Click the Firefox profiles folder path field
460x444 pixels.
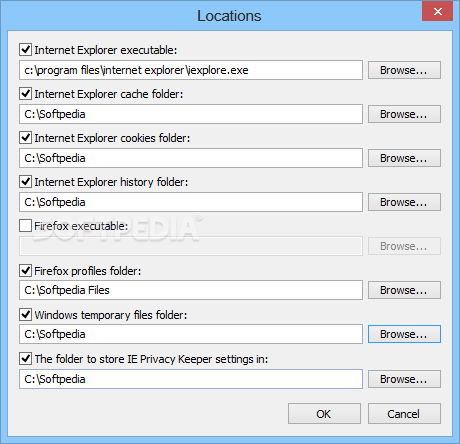click(x=191, y=290)
